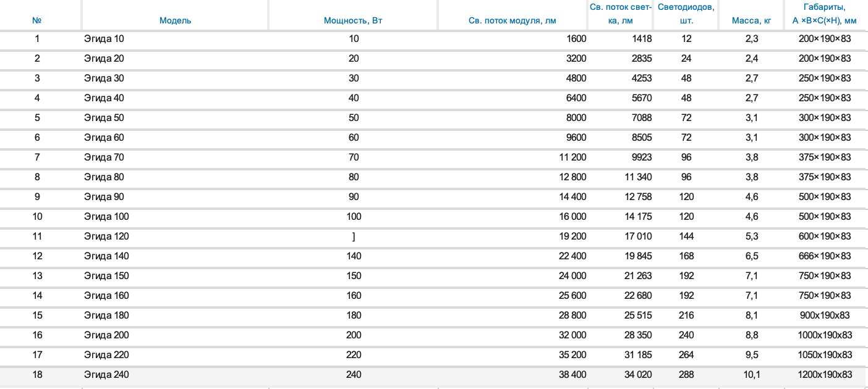Click the "]" power cell for Эгида 120
Screen dimensions: 868x389
[354, 236]
